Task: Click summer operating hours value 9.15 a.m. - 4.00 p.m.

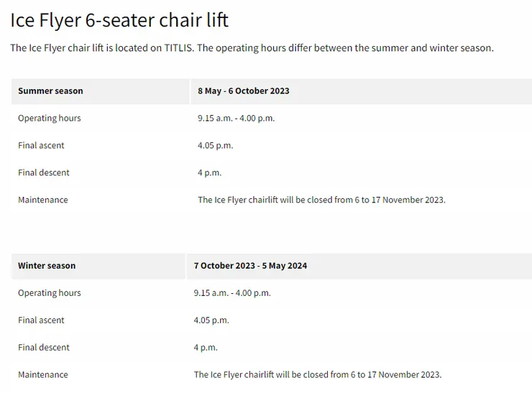Action: coord(236,119)
